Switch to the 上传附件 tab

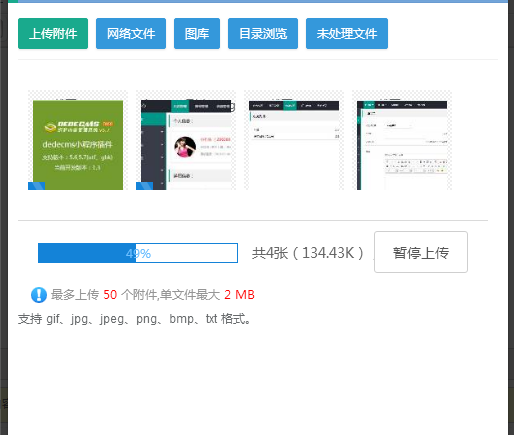tap(53, 34)
